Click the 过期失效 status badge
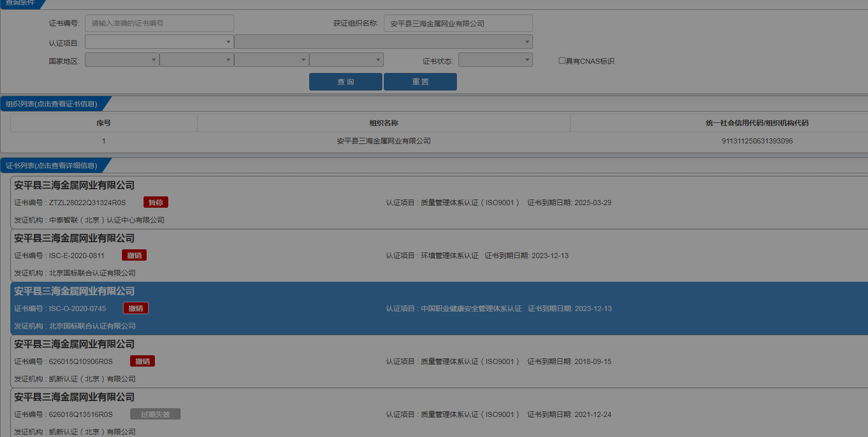This screenshot has height=437, width=868. click(x=155, y=414)
